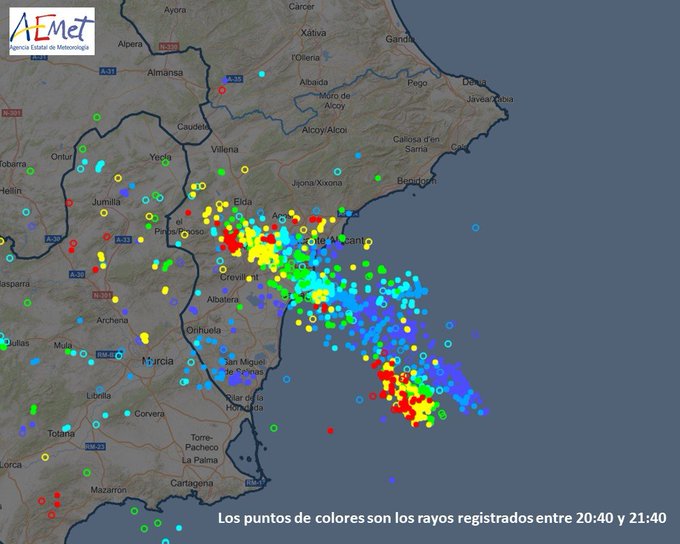The height and width of the screenshot is (544, 680).
Task: Select the Orihuela town label
Action: pyautogui.click(x=203, y=329)
